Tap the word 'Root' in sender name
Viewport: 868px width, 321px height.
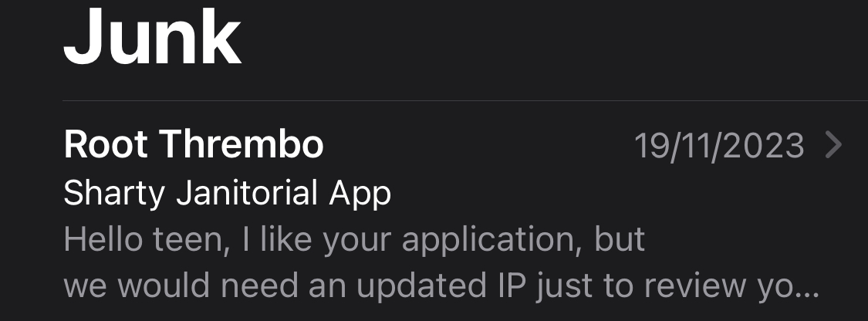click(106, 145)
